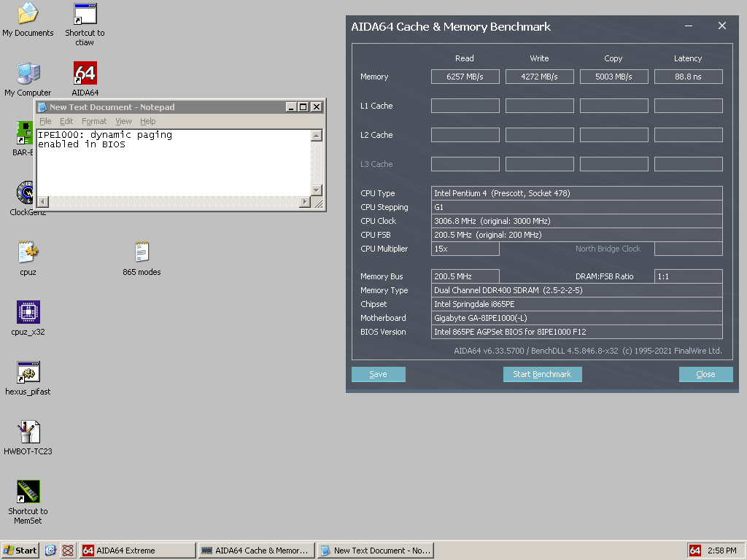Image resolution: width=747 pixels, height=560 pixels.
Task: Click Close button in AIDA64 benchmark
Action: point(706,374)
